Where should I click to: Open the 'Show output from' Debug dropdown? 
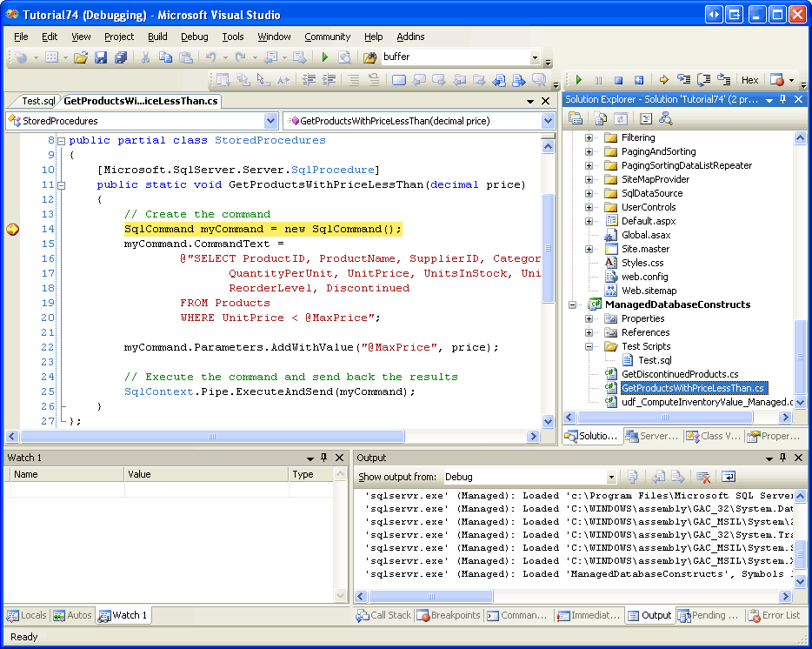(611, 477)
